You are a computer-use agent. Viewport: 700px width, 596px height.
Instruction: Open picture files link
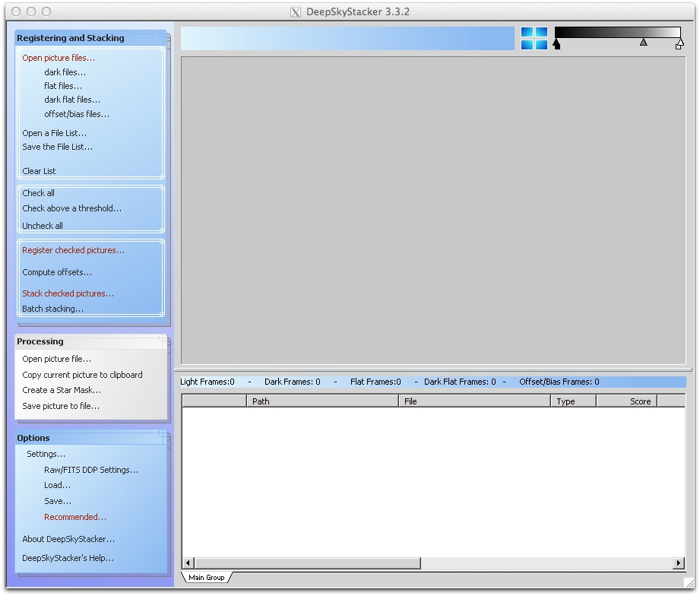tap(59, 58)
